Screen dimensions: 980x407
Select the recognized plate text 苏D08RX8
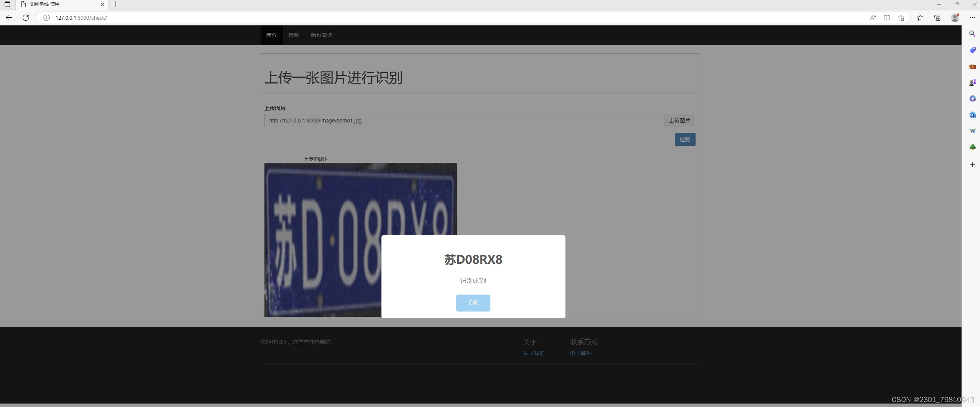[x=473, y=260]
